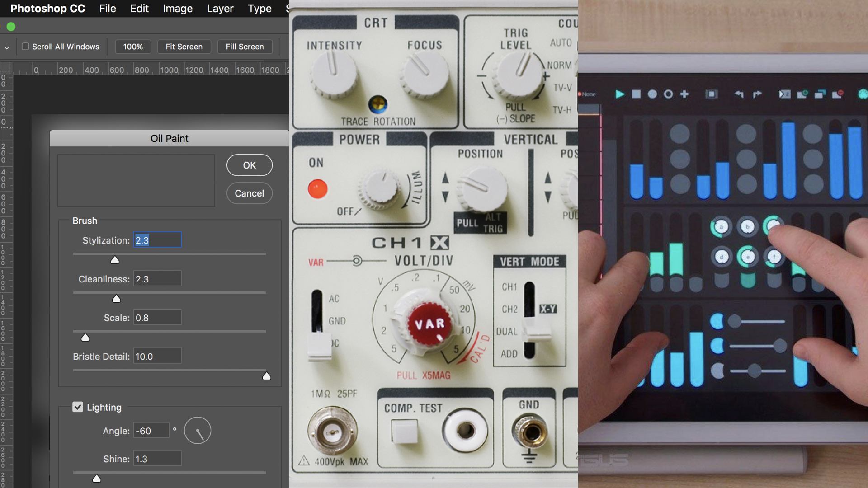This screenshot has height=488, width=868.
Task: Click the duplicate overlapping-squares icon
Action: tap(820, 94)
